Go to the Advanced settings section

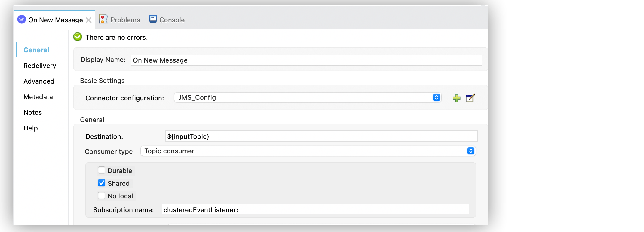pyautogui.click(x=39, y=81)
